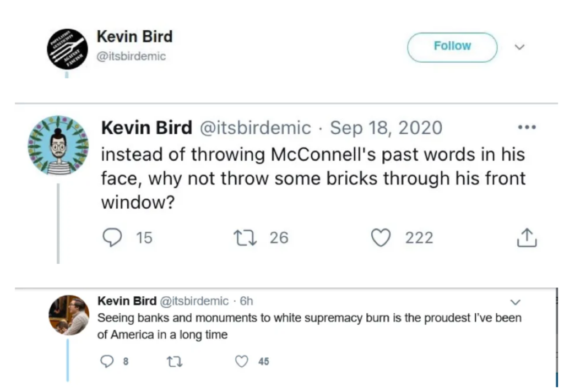Reply to the banks tweet
The width and height of the screenshot is (564, 392).
coord(106,361)
